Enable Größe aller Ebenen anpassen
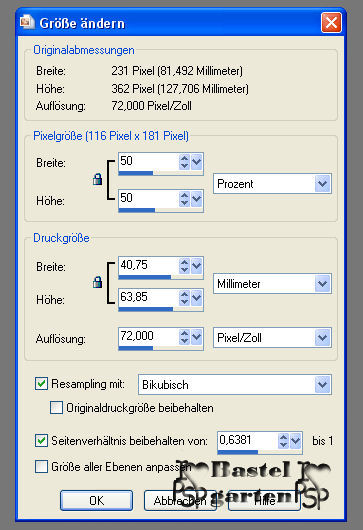 pos(41,467)
